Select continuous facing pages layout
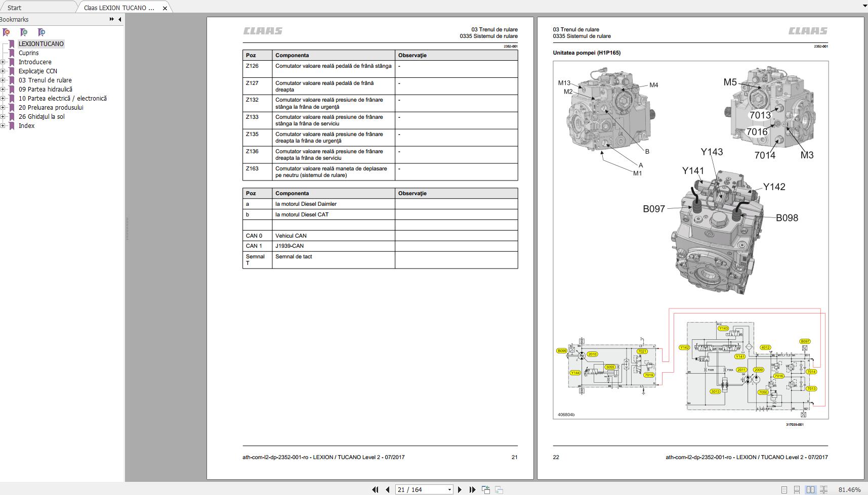Screen dimensions: 868x495 823,489
